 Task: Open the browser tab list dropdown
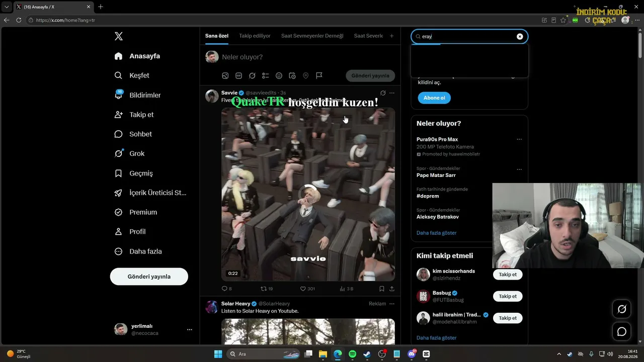7,7
